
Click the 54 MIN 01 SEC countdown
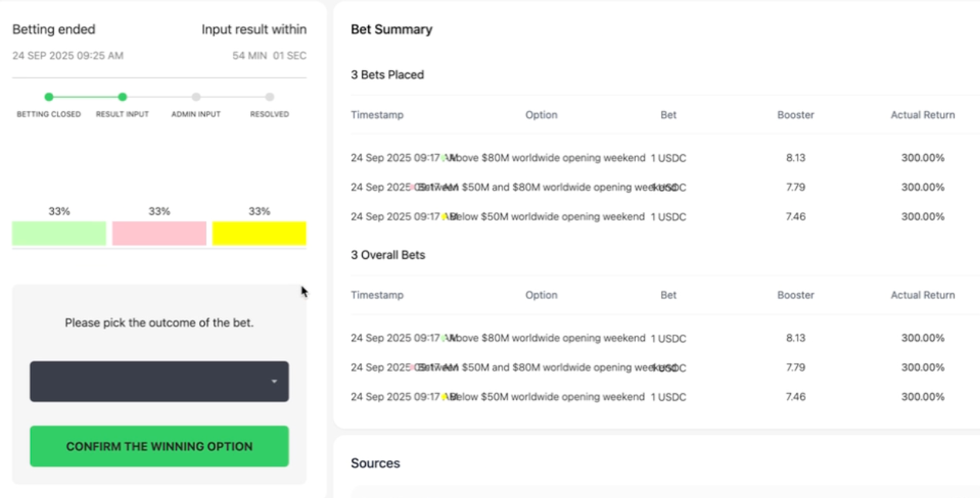tap(269, 56)
